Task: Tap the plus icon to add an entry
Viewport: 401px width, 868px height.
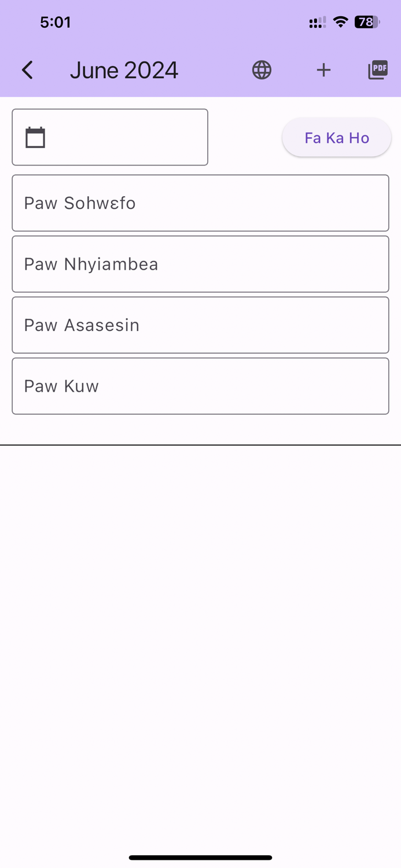Action: 323,69
